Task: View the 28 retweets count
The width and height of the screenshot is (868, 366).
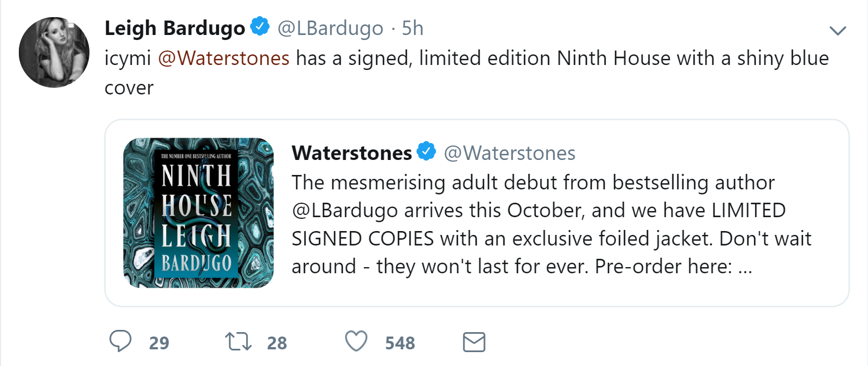Action: click(276, 343)
